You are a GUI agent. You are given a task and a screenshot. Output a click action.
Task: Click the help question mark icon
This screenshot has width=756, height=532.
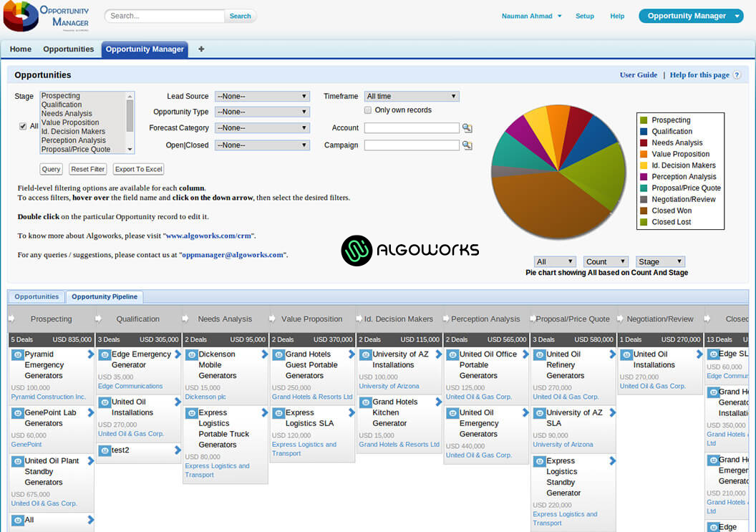[737, 75]
